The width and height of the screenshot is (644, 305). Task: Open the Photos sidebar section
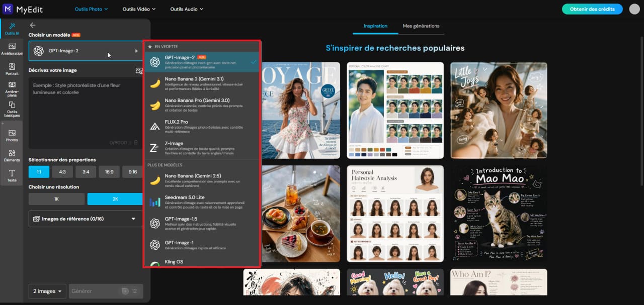pos(12,136)
